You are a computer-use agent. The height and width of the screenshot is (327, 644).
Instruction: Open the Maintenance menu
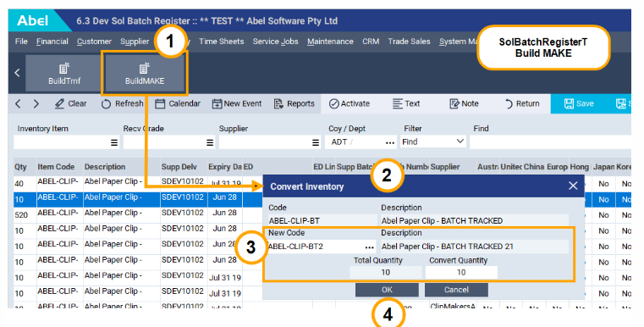330,42
